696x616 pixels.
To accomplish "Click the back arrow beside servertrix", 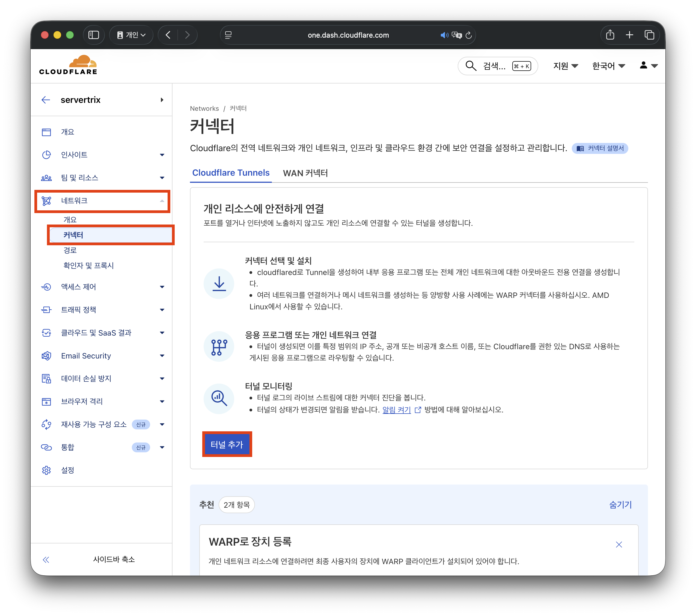I will (46, 100).
